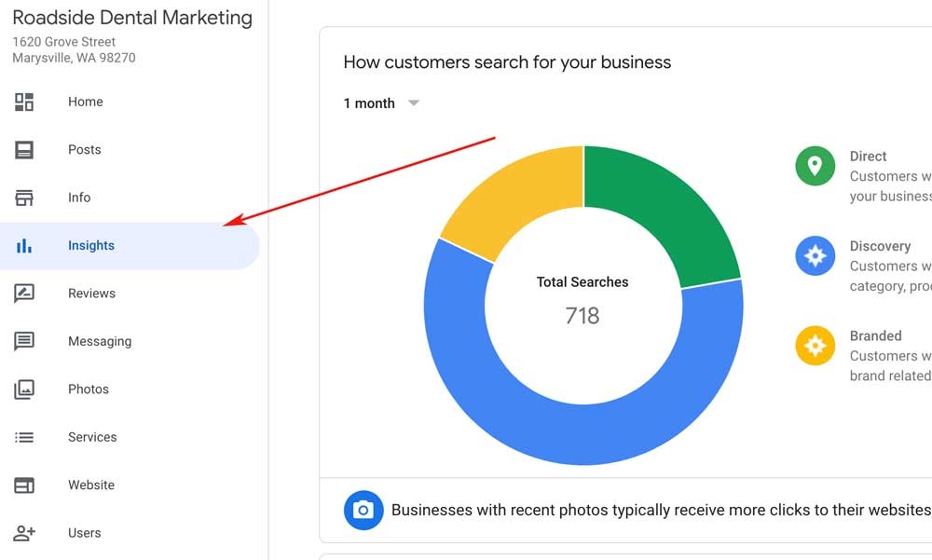Go to the Reviews menu item
This screenshot has height=560, width=932.
[x=91, y=294]
